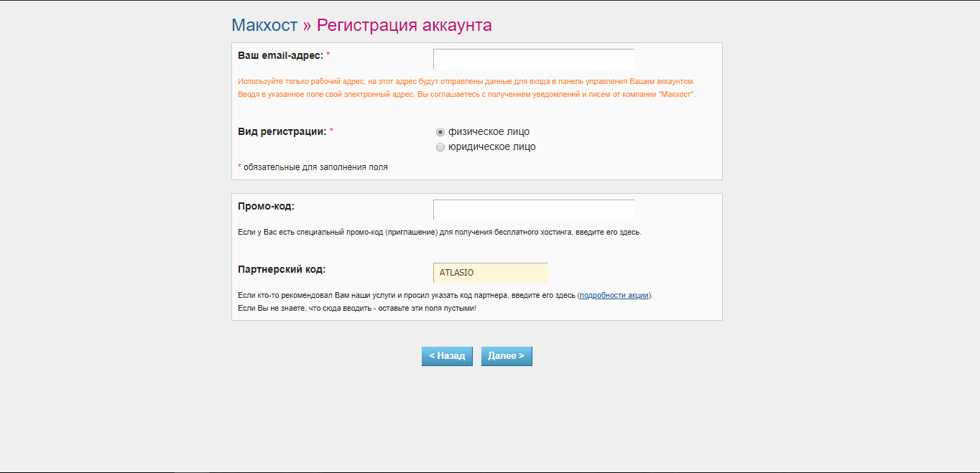Click the partner code field containing ATLASIO
This screenshot has height=473, width=980.
(490, 273)
